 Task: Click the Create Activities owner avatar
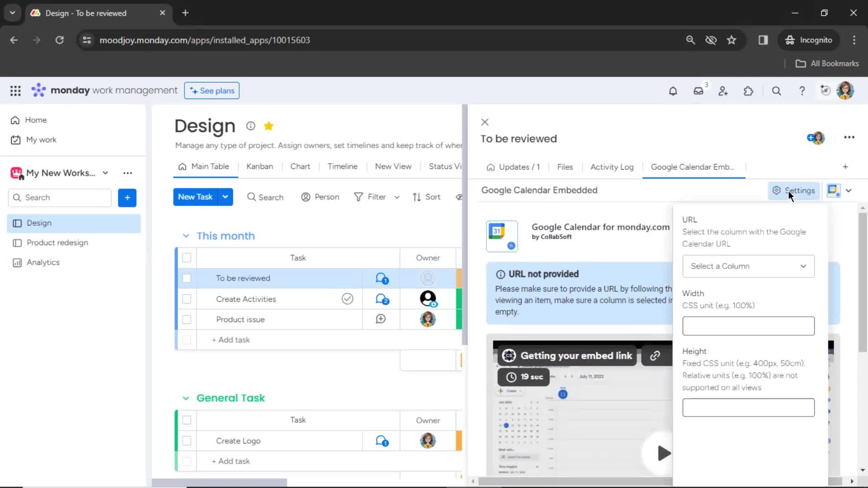point(428,299)
